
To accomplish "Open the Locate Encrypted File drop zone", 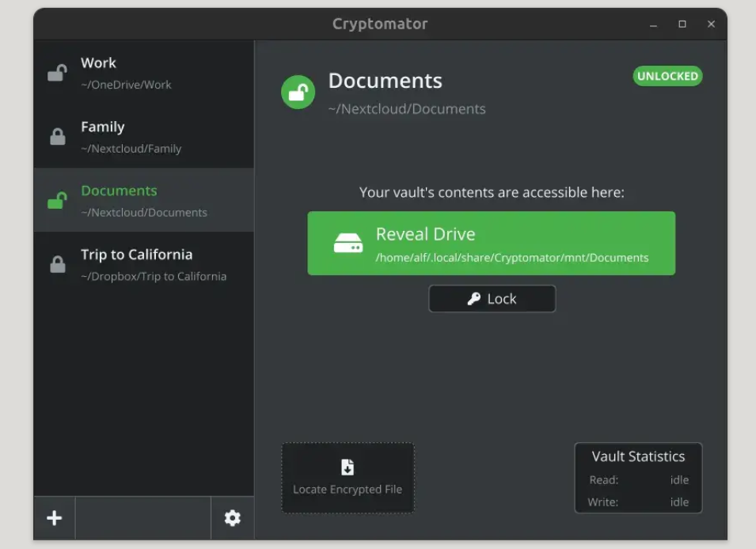I will pos(348,478).
